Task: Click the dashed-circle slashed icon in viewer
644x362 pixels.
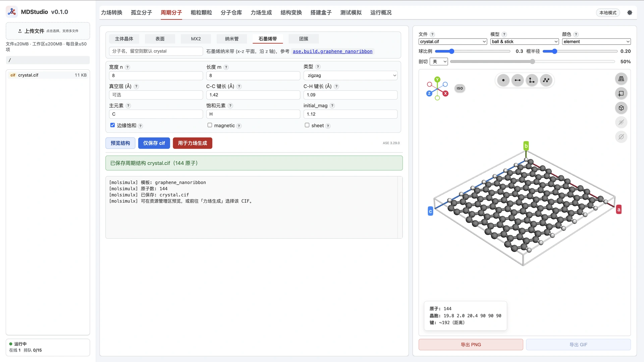Action: point(621,122)
